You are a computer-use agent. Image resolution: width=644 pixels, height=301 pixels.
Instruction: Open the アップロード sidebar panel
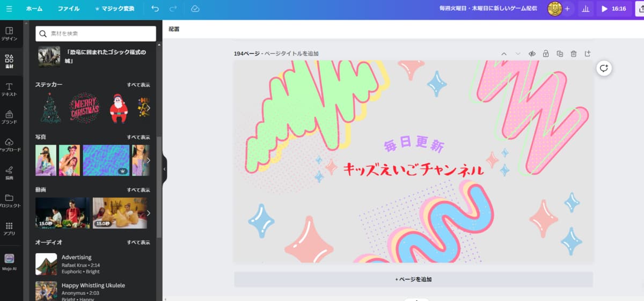tap(9, 145)
